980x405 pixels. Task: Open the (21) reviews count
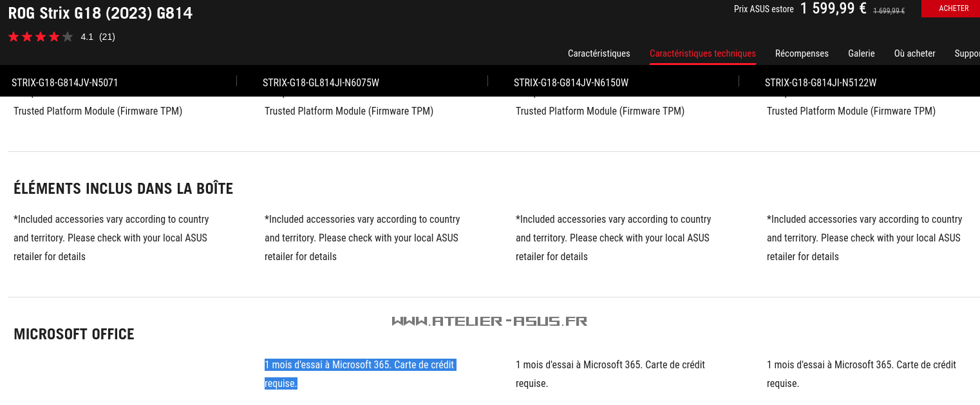pyautogui.click(x=107, y=37)
